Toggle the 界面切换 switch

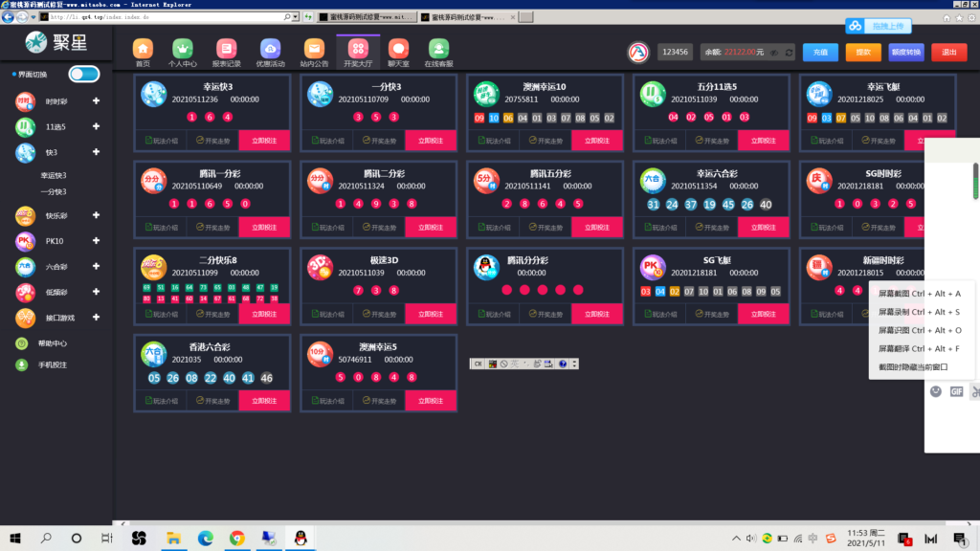pyautogui.click(x=83, y=74)
